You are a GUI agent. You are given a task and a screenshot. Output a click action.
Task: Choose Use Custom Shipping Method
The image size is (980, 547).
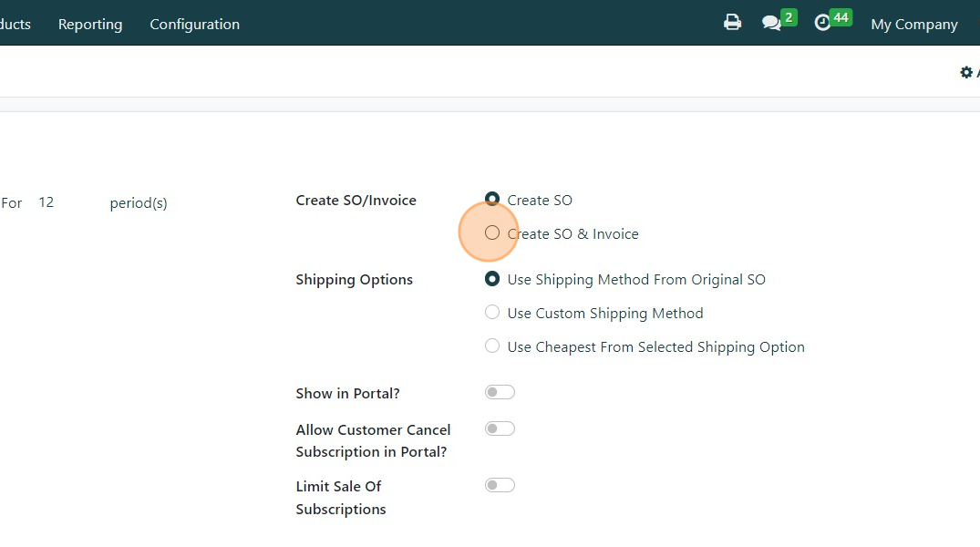[492, 313]
